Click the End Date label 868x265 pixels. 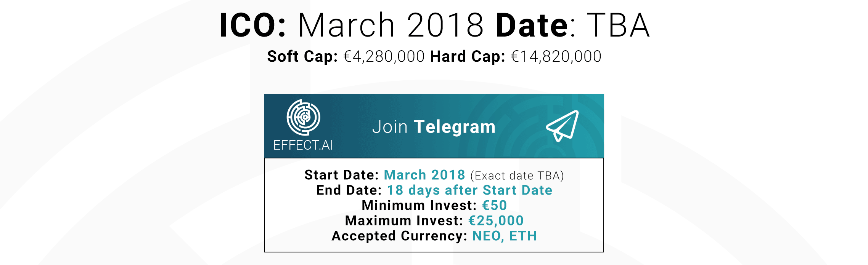pos(349,190)
